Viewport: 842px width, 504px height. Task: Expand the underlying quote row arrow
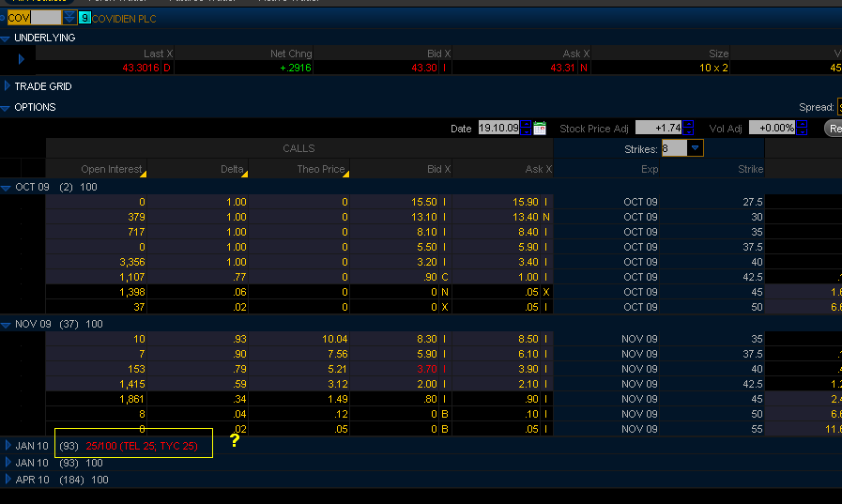coord(21,59)
